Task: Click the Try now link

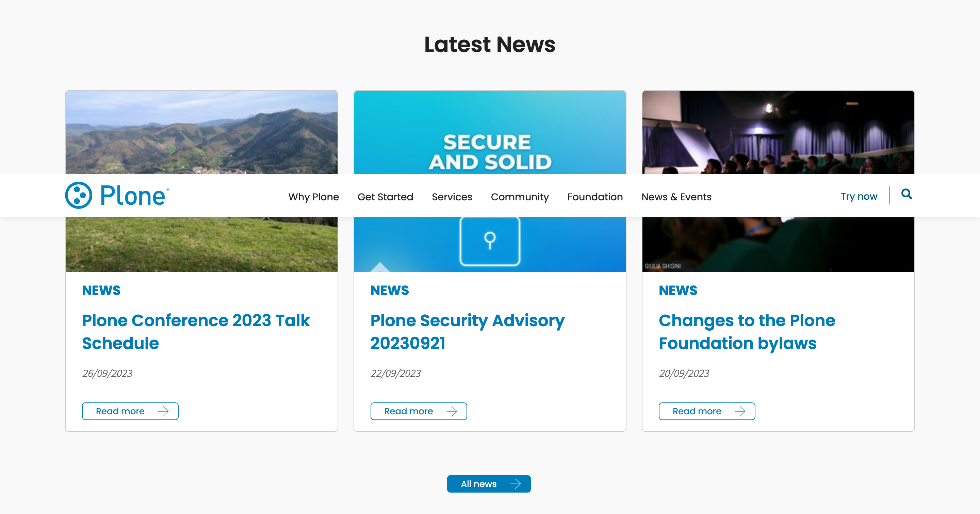Action: pos(859,196)
